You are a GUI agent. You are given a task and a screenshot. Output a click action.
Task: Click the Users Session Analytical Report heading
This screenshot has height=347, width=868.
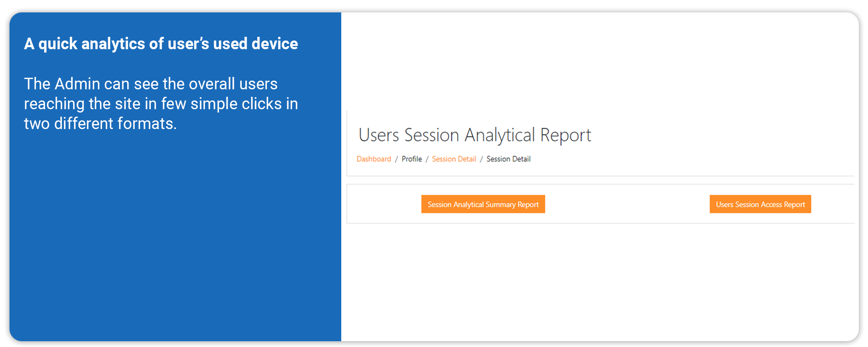click(x=475, y=135)
